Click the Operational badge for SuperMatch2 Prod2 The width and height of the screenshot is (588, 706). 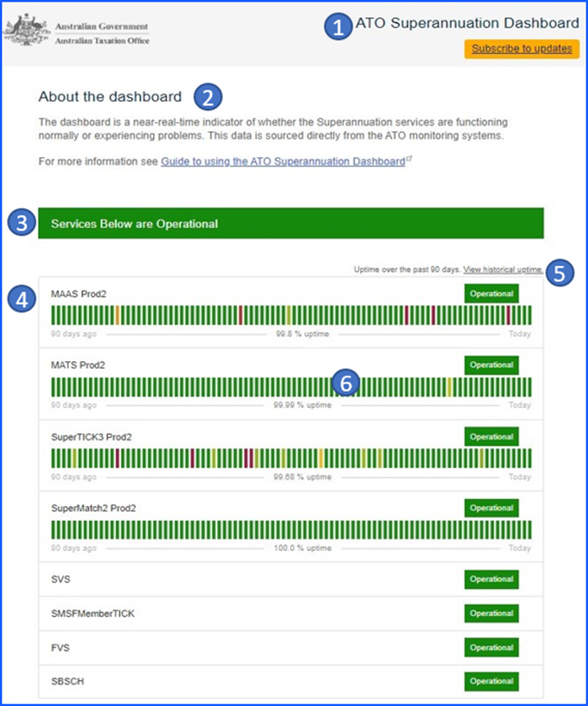click(x=491, y=508)
